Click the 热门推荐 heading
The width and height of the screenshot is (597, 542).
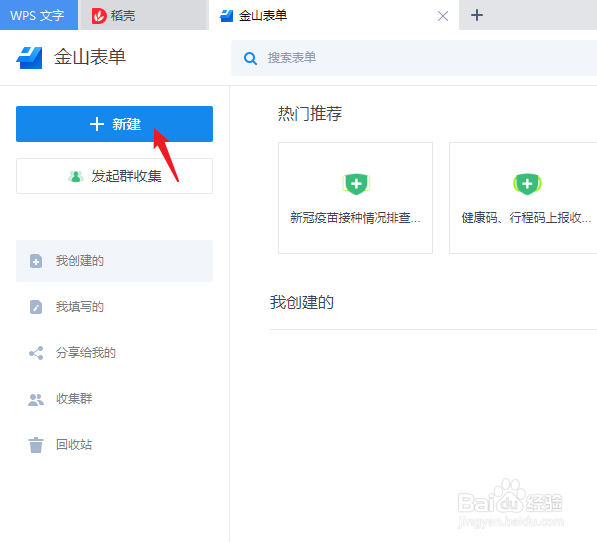pyautogui.click(x=310, y=113)
